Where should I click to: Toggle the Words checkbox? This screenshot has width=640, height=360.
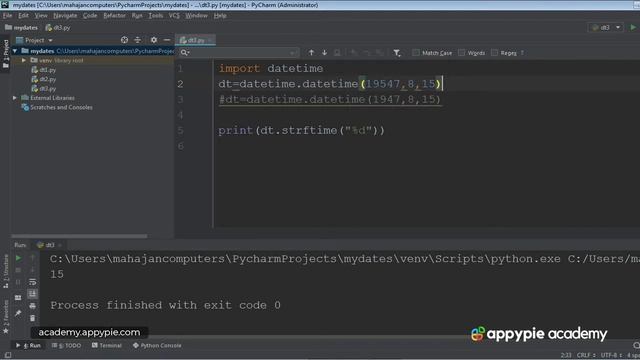click(x=462, y=53)
